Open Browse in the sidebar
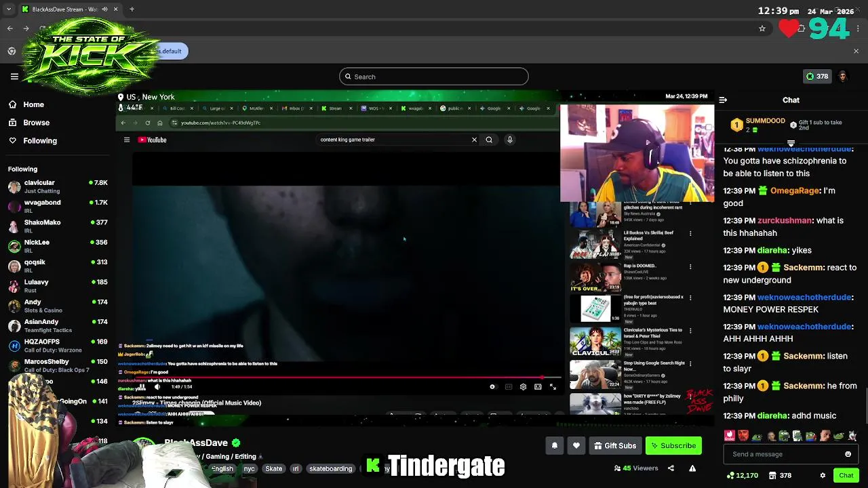The height and width of the screenshot is (488, 868). click(30, 123)
